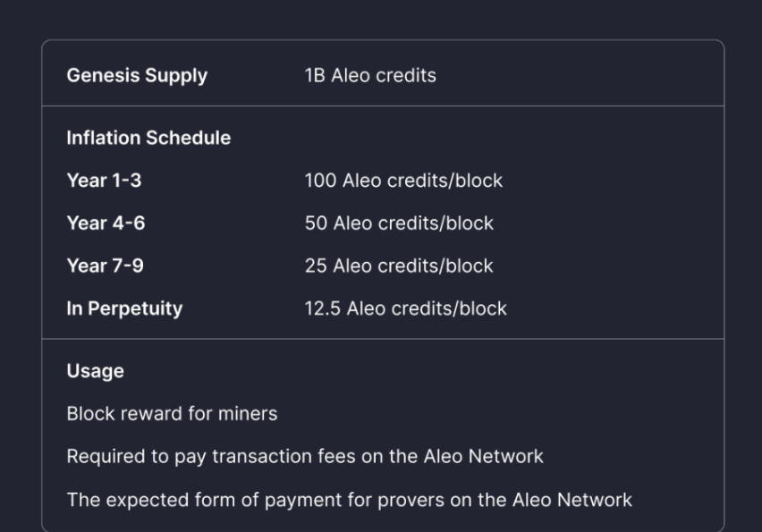
Task: Click the Year 1-3 row label
Action: pyautogui.click(x=104, y=181)
